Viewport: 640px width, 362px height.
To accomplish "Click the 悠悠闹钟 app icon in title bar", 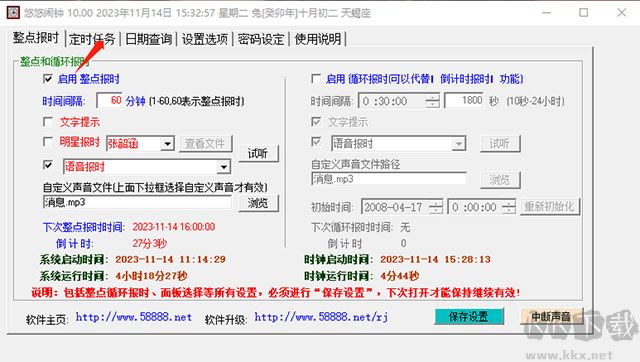I will pyautogui.click(x=13, y=12).
